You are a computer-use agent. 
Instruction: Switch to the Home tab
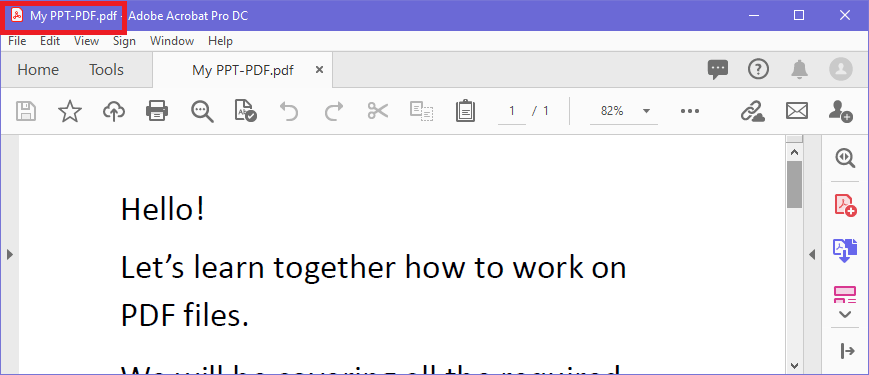click(38, 70)
